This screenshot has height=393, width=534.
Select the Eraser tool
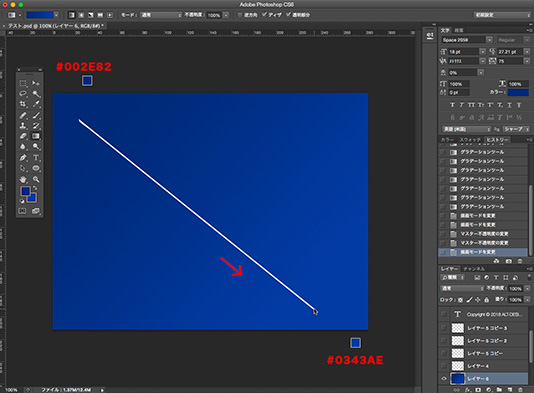23,136
